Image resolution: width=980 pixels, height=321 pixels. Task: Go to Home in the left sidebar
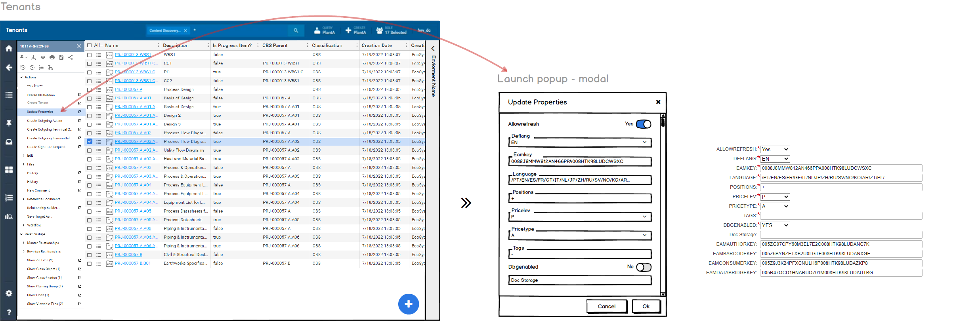pyautogui.click(x=9, y=49)
